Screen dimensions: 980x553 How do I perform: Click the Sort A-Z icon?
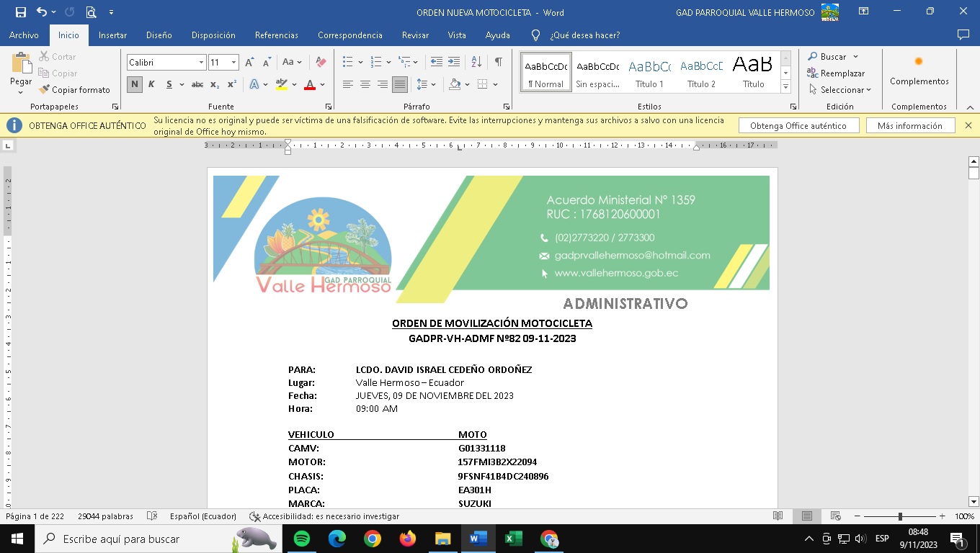476,63
